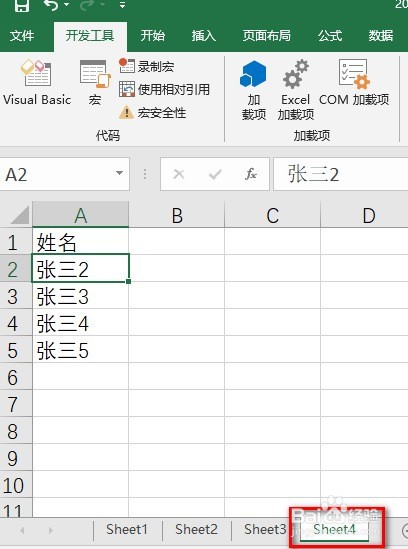408x549 pixels.
Task: Click the Insert Function fx button
Action: pos(251,174)
